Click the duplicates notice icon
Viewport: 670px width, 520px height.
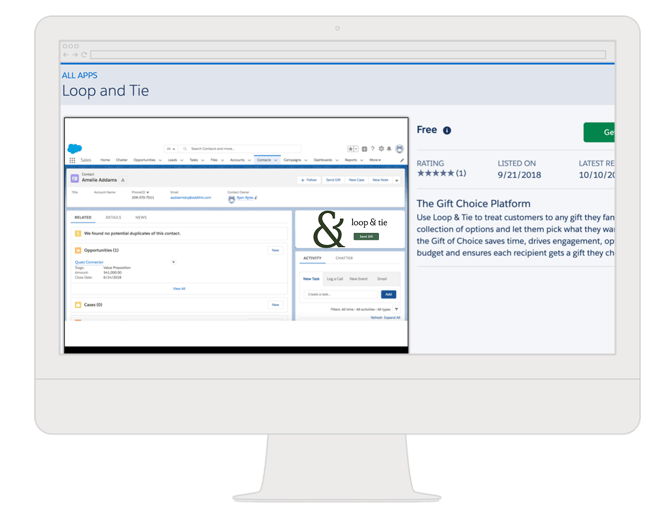(78, 233)
